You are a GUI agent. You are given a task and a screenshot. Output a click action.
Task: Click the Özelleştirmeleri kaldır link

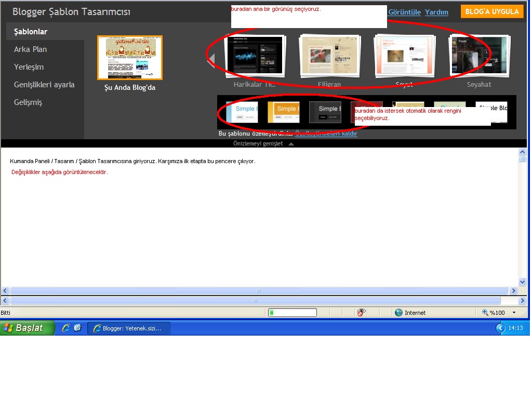(x=326, y=134)
